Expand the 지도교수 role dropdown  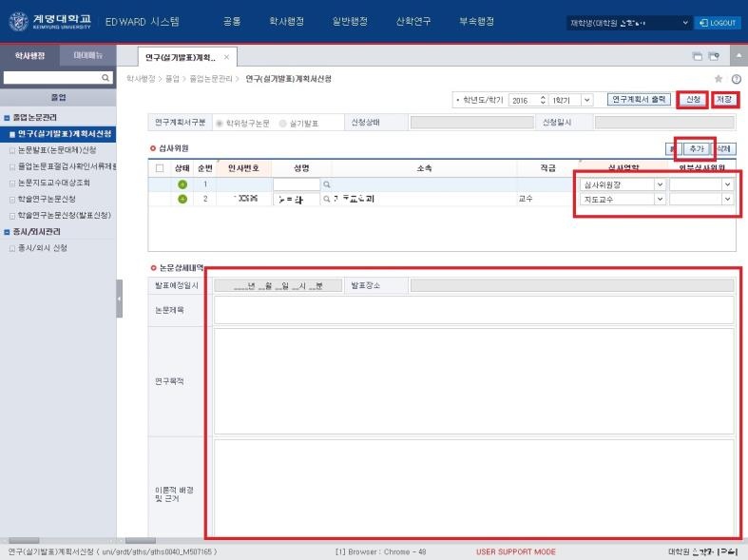pos(660,199)
